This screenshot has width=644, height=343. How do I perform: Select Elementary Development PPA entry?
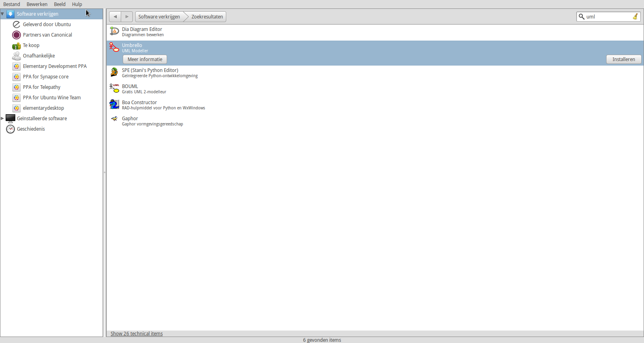click(x=55, y=66)
